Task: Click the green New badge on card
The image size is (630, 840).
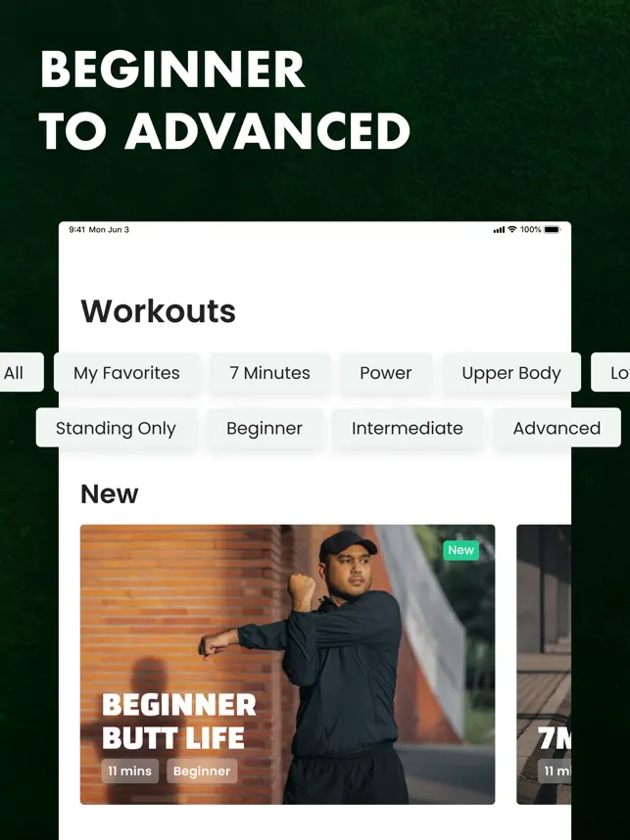Action: pos(460,550)
